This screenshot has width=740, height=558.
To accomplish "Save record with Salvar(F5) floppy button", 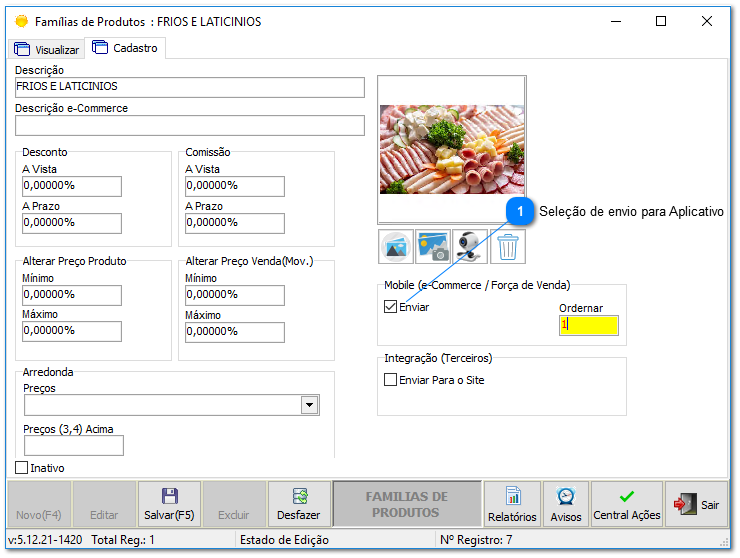I will 169,504.
